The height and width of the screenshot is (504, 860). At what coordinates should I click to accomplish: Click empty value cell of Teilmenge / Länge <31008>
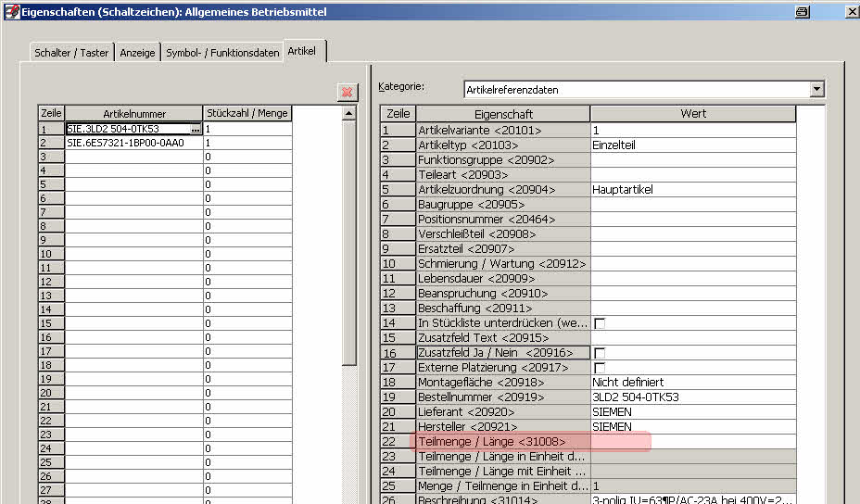[x=693, y=441]
